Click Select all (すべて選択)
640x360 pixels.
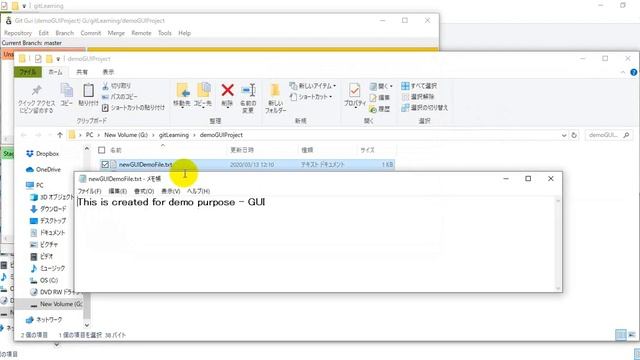click(x=419, y=86)
